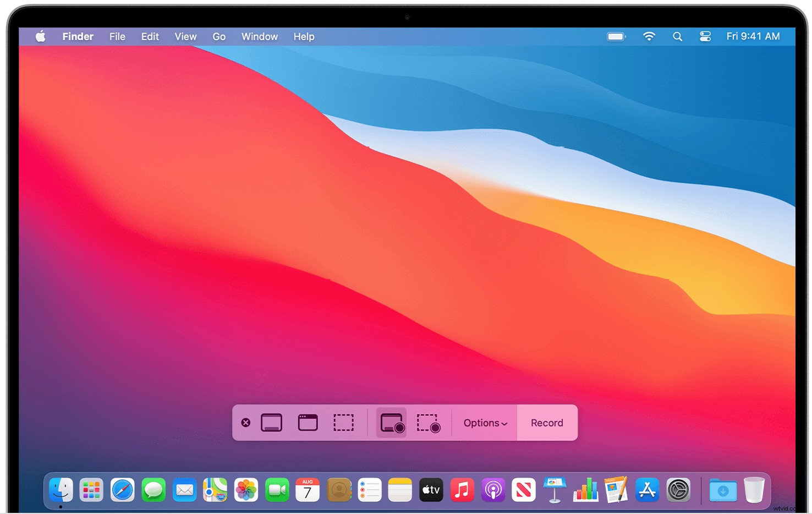Open the File menu in the menu bar

click(x=117, y=36)
